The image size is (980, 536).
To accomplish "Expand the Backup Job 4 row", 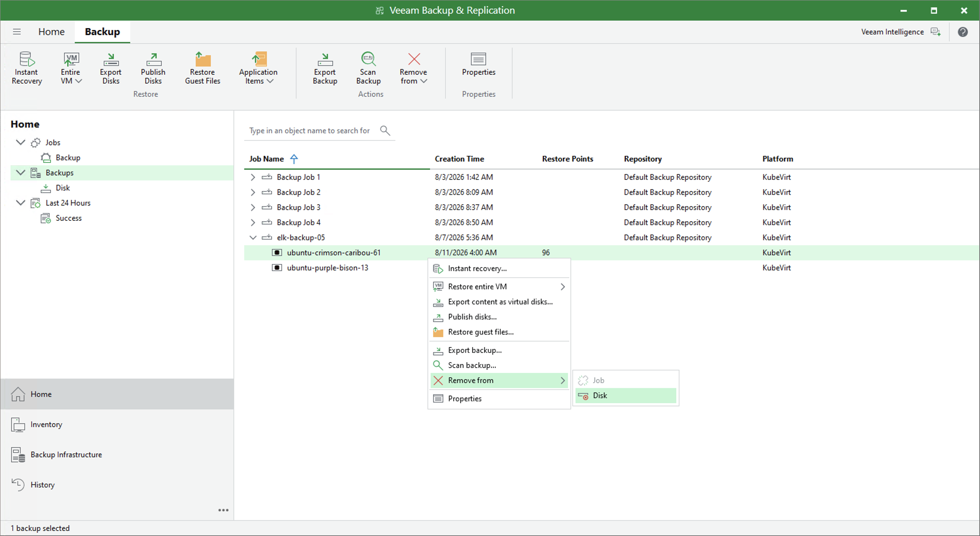I will click(253, 223).
